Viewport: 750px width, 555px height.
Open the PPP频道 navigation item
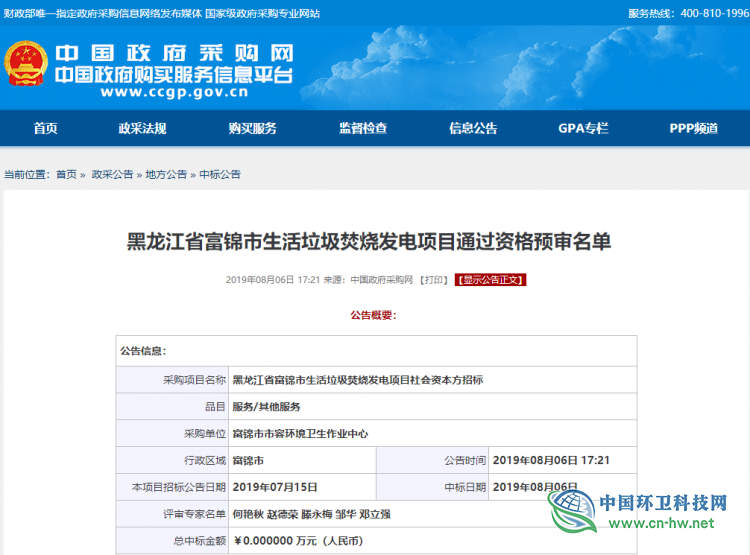point(693,128)
